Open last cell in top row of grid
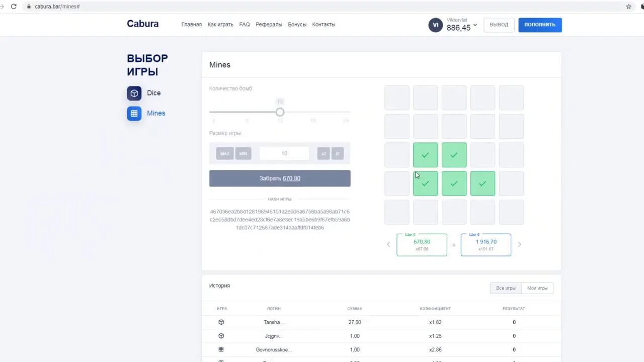The image size is (644, 362). click(x=511, y=98)
